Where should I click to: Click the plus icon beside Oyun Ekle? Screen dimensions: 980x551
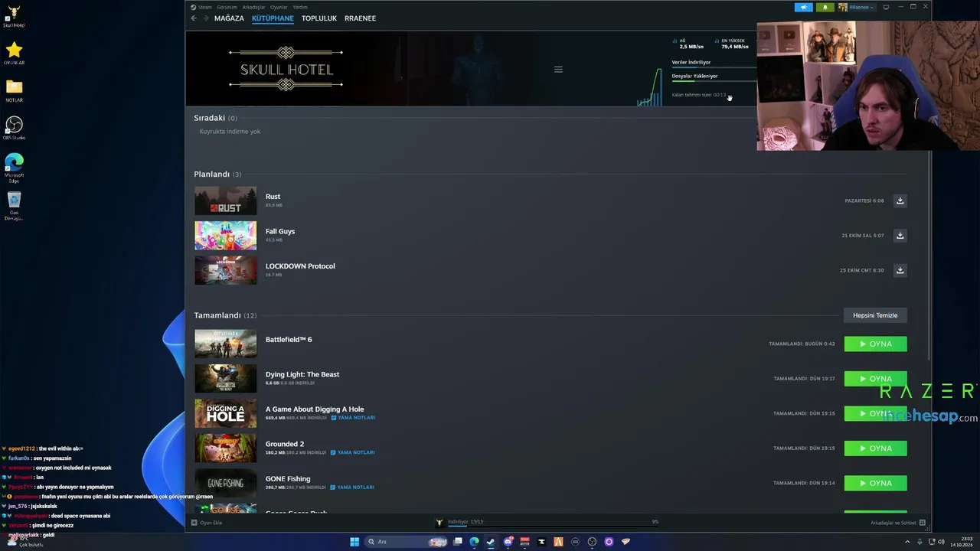[x=194, y=522]
